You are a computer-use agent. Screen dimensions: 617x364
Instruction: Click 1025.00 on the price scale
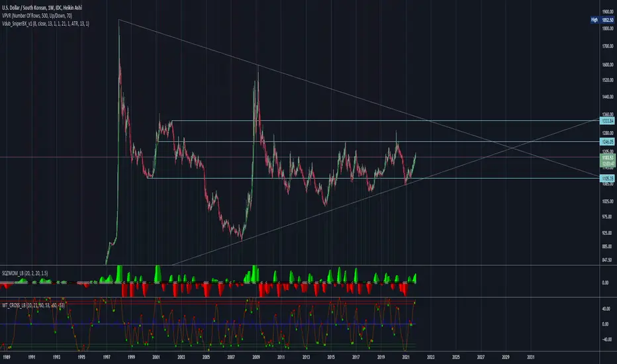click(608, 201)
